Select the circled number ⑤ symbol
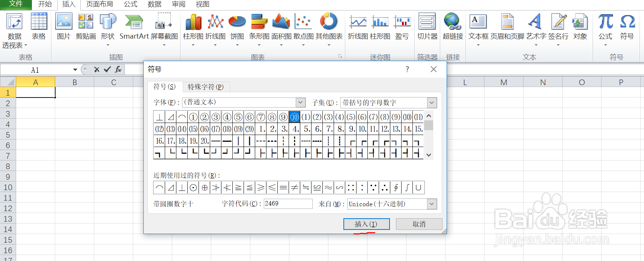Image resolution: width=644 pixels, height=261 pixels. (238, 117)
